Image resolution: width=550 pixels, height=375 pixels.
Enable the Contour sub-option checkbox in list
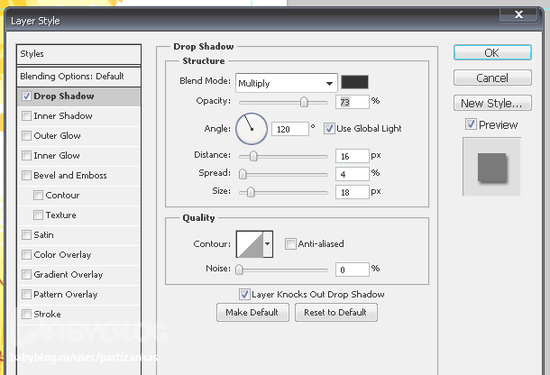click(38, 195)
